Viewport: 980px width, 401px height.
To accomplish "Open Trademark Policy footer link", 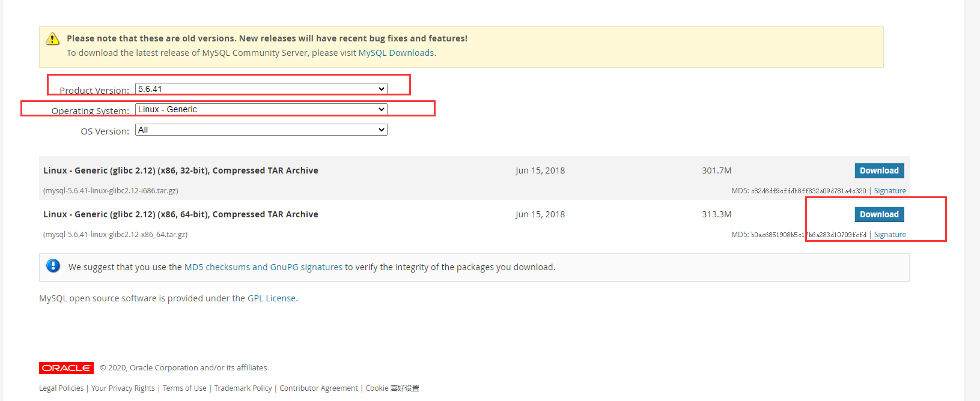I will [243, 388].
